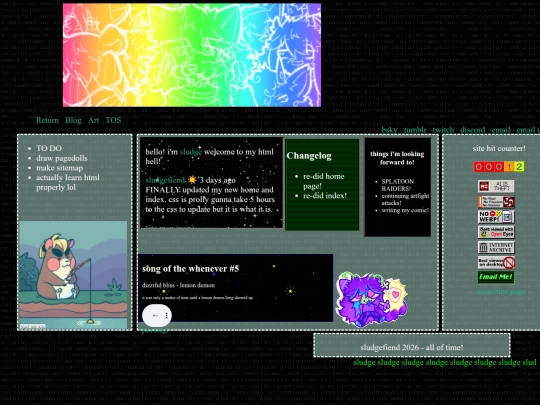Click 'song of the whenever #5' heading
540x405 pixels.
coord(190,269)
